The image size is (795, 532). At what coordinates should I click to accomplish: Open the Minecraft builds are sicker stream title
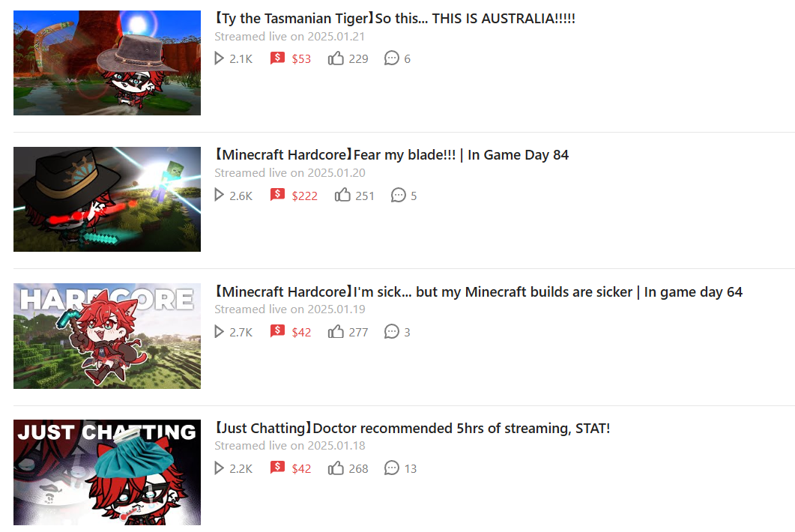tap(479, 291)
